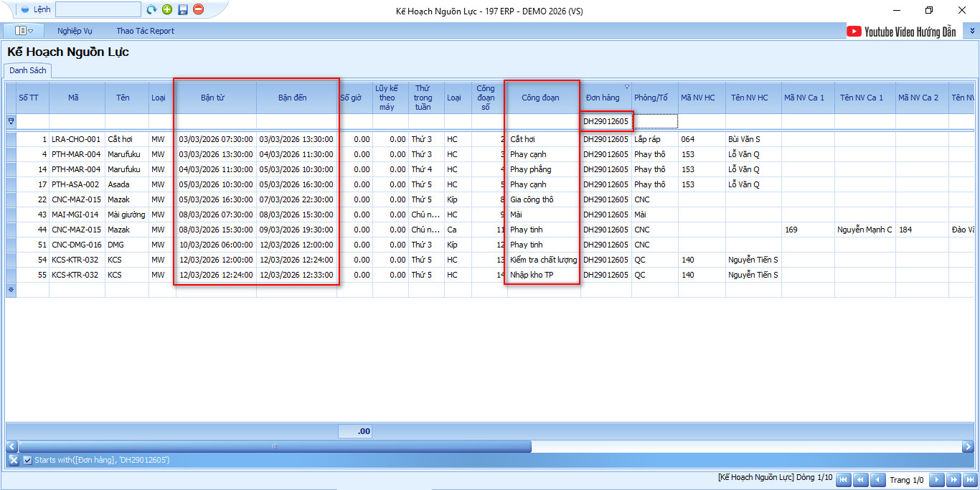This screenshot has height=490, width=980.
Task: Click the Công đoạn column header
Action: click(540, 98)
